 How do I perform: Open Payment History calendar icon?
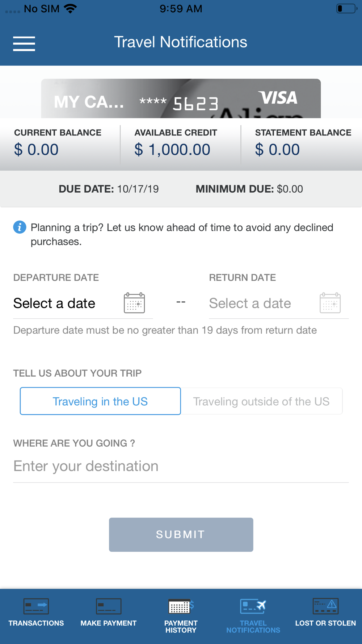tap(181, 606)
